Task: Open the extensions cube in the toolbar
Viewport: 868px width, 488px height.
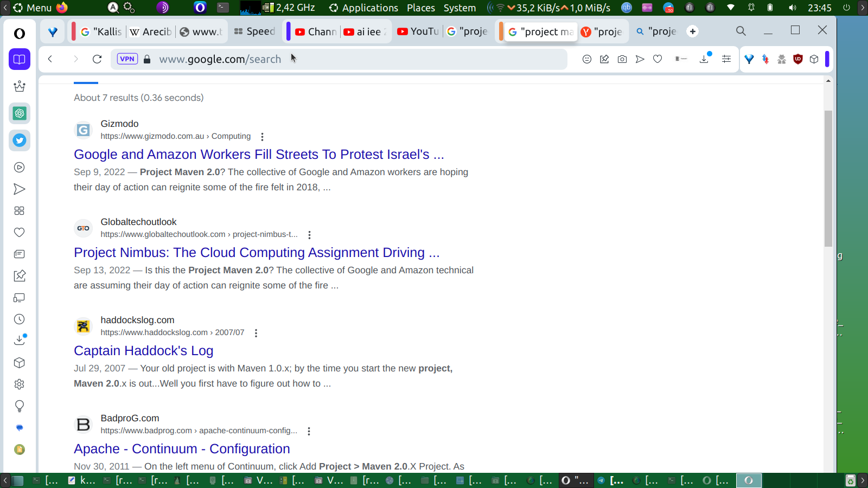Action: [x=814, y=59]
